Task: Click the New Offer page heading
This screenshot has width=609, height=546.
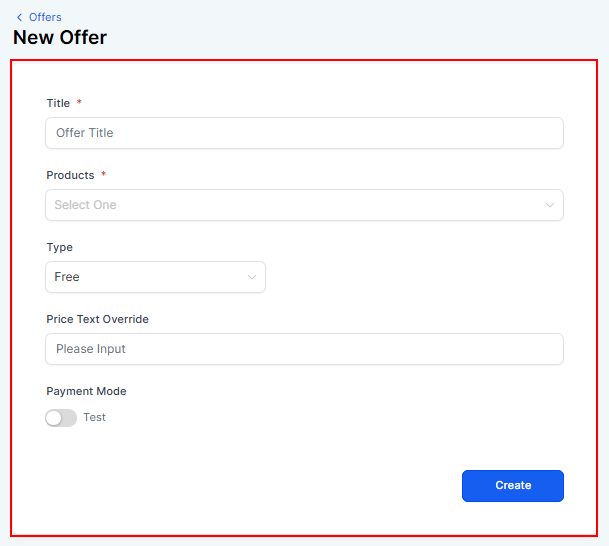Action: coord(60,38)
